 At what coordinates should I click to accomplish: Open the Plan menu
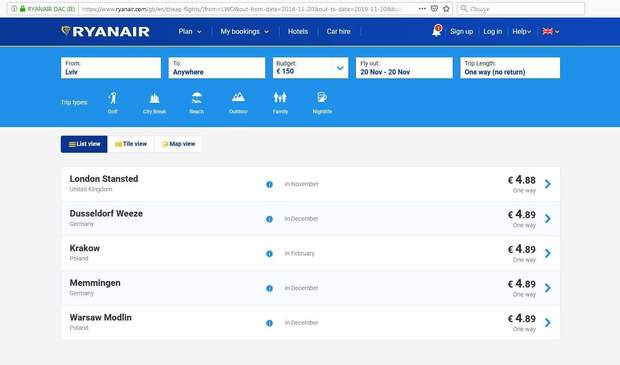coord(190,31)
